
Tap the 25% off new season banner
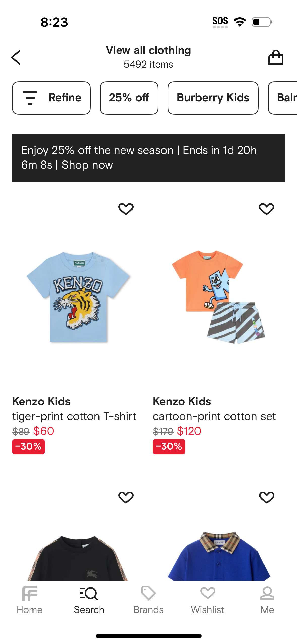(148, 158)
